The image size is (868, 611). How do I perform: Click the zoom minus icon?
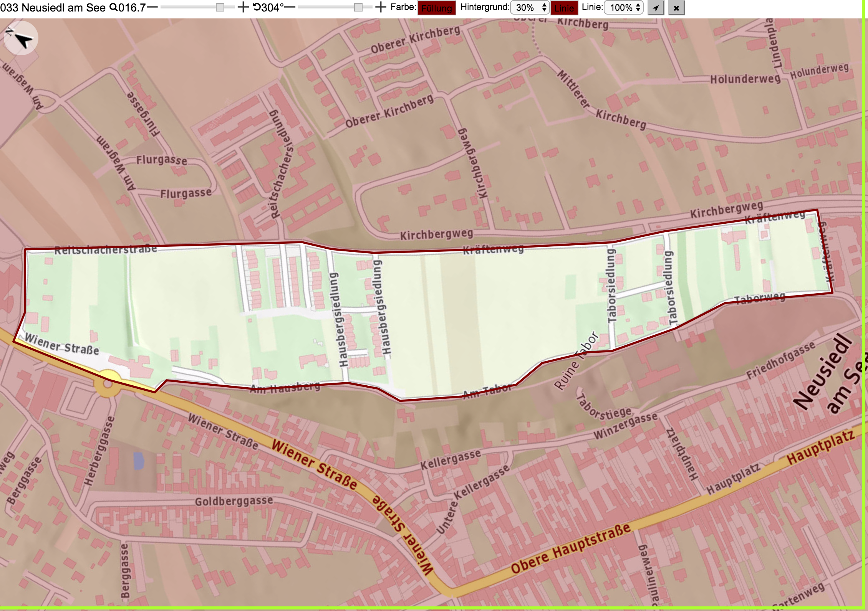click(x=152, y=7)
